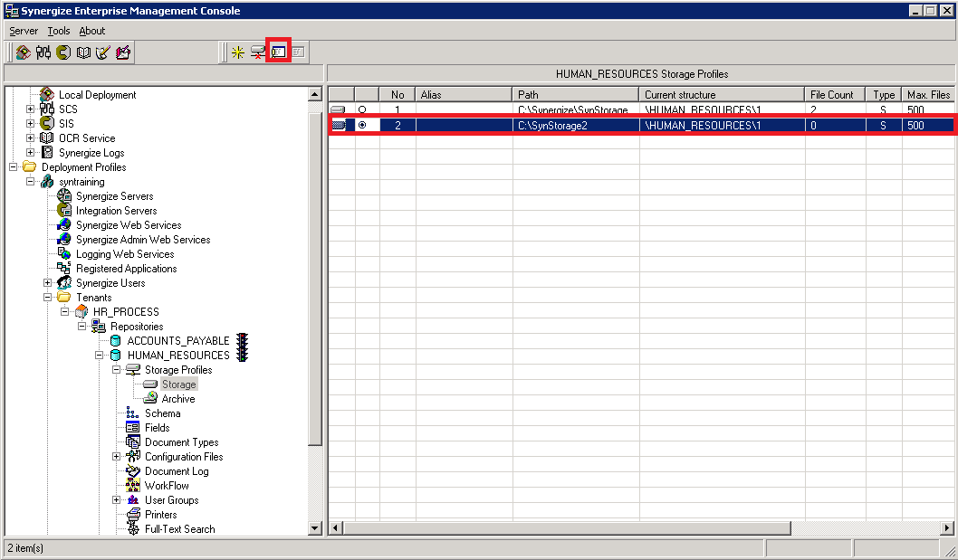
Task: Select the radio button for storage profile 1
Action: click(x=362, y=110)
